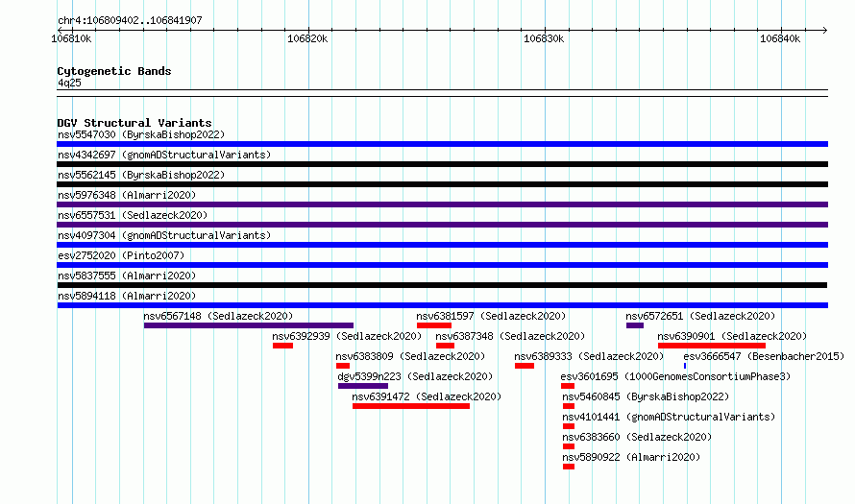The width and height of the screenshot is (855, 504).
Task: Select the blue bar beneath esv2752020
Action: tap(443, 265)
